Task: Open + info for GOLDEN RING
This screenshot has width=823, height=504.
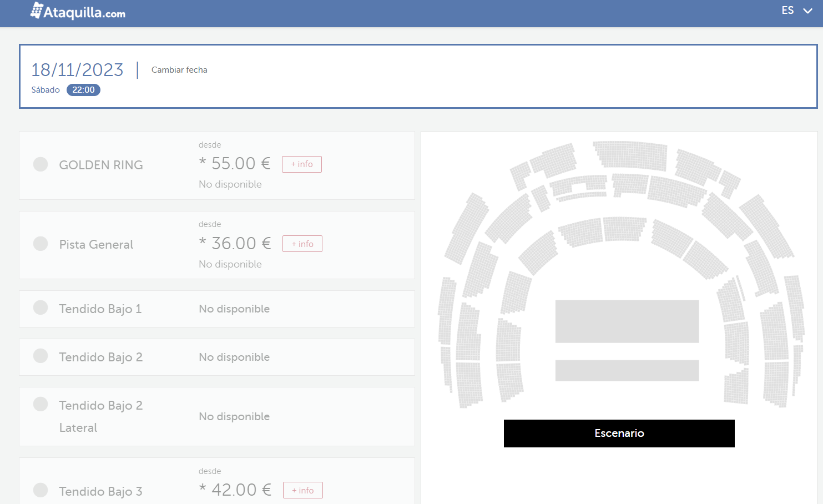Action: (302, 164)
